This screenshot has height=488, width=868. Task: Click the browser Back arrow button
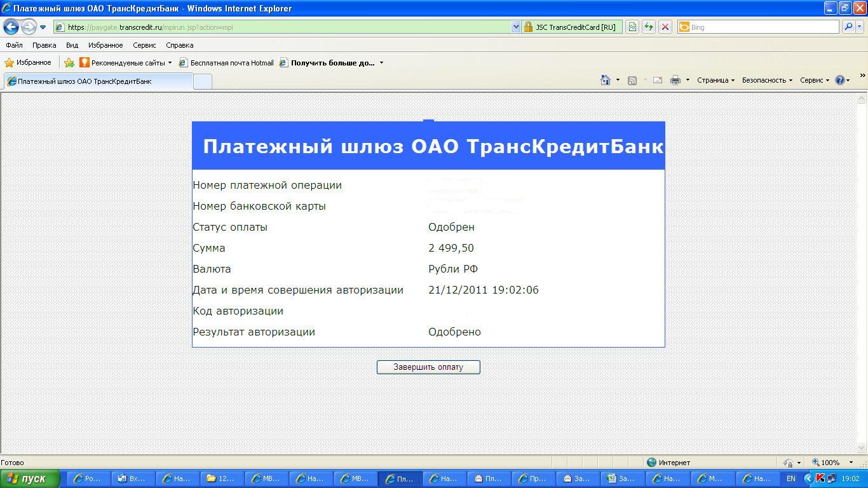11,27
